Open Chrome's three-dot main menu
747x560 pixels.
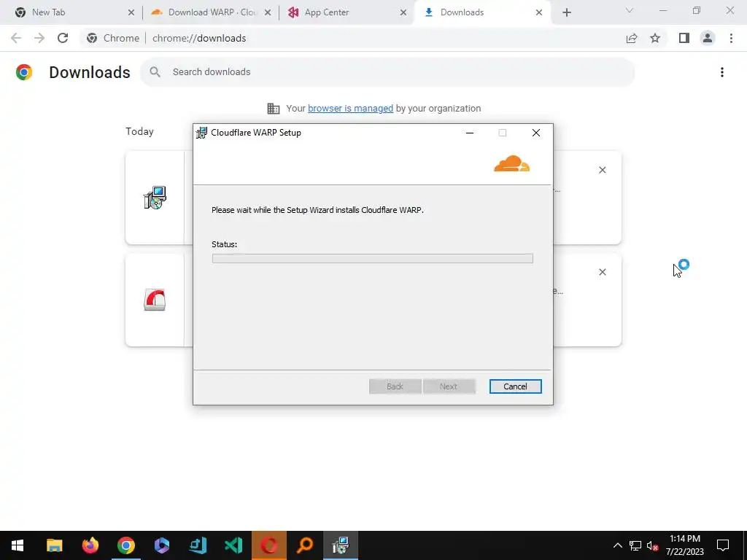pos(731,38)
